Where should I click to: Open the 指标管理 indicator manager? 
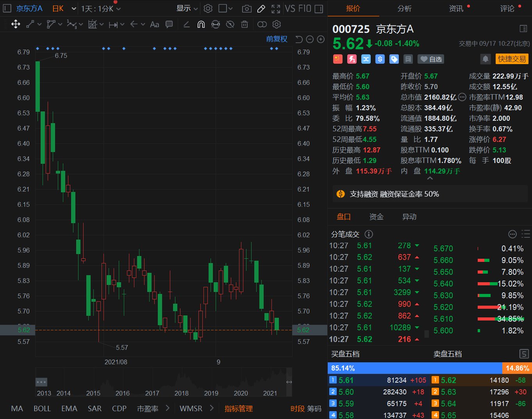239,408
